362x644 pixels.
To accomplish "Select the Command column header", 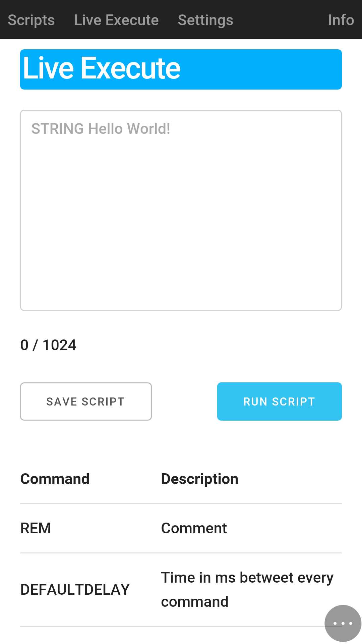I will click(x=55, y=479).
